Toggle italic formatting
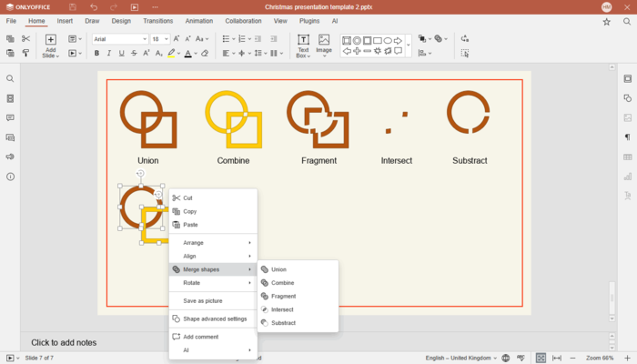Image resolution: width=637 pixels, height=364 pixels. pyautogui.click(x=109, y=54)
